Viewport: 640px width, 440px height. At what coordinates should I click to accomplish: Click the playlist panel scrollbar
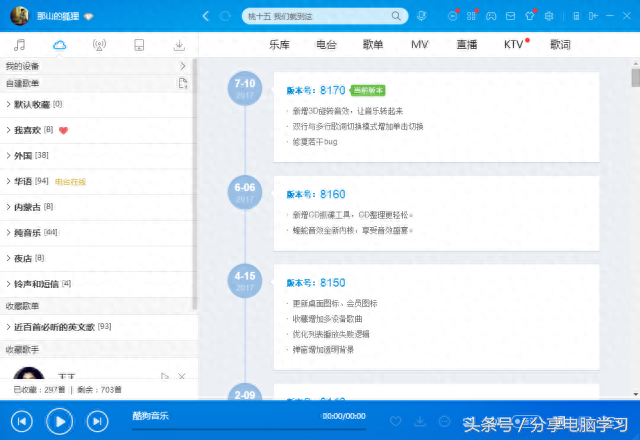pos(195,184)
